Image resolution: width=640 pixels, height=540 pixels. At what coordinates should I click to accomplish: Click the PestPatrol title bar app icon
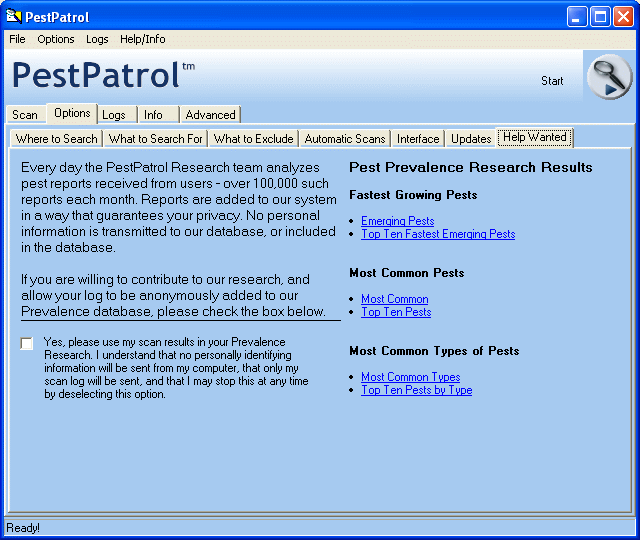(x=13, y=17)
